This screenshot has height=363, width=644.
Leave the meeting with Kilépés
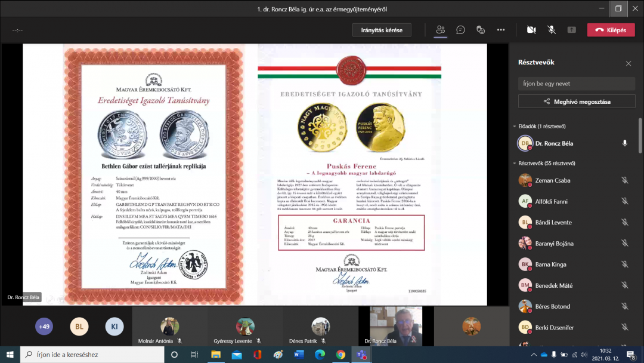[611, 30]
